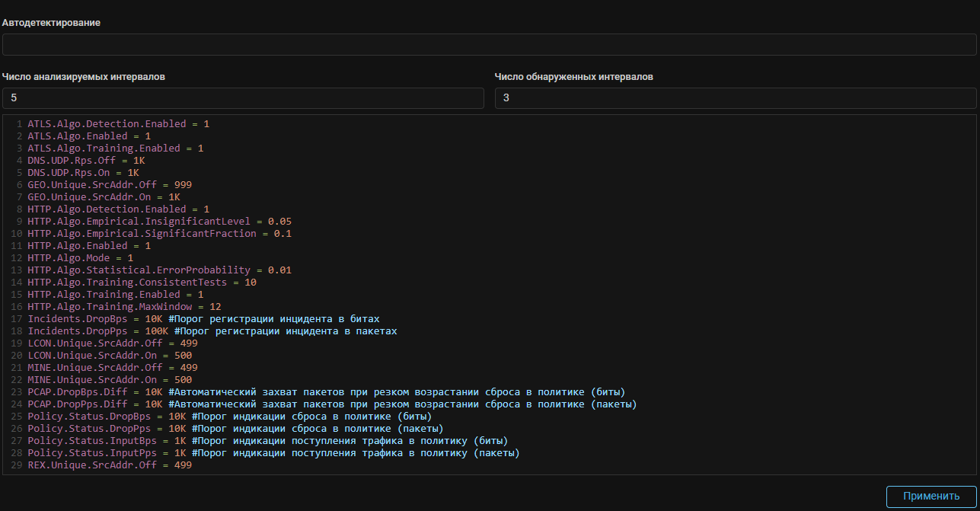Focus the Автодетектирование input field
The height and width of the screenshot is (511, 980).
489,45
